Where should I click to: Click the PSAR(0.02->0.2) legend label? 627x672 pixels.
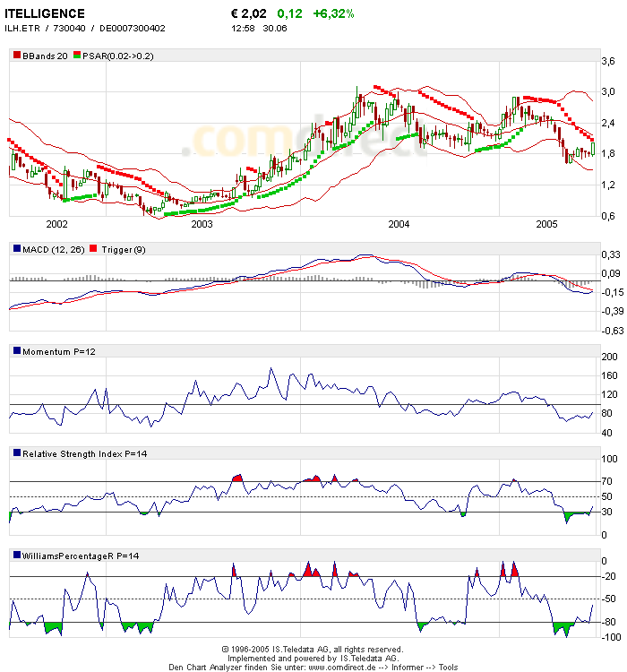118,56
